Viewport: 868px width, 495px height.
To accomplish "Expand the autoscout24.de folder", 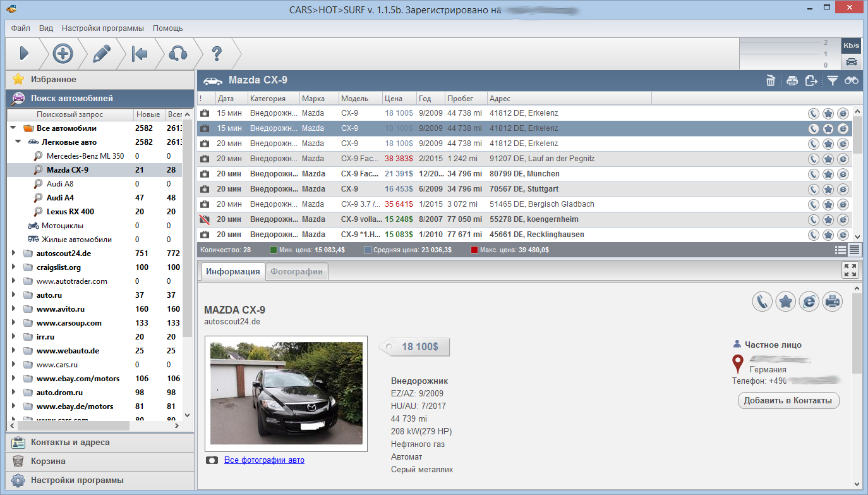I will (x=13, y=254).
